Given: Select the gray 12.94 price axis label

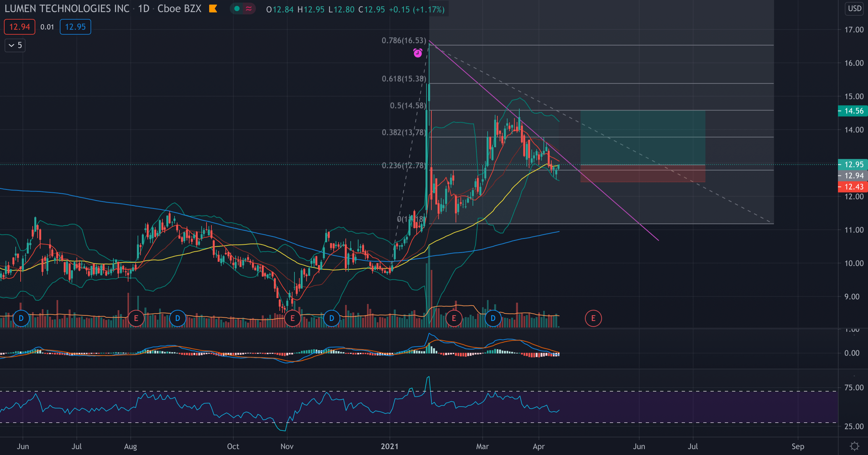Looking at the screenshot, I should tap(853, 176).
